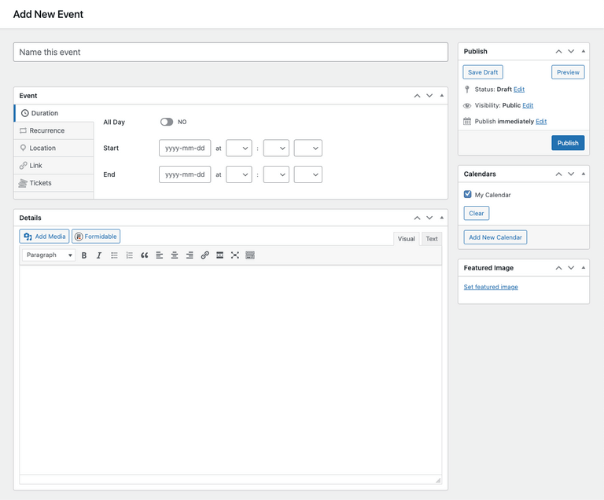Click the Set featured image link

(x=491, y=287)
